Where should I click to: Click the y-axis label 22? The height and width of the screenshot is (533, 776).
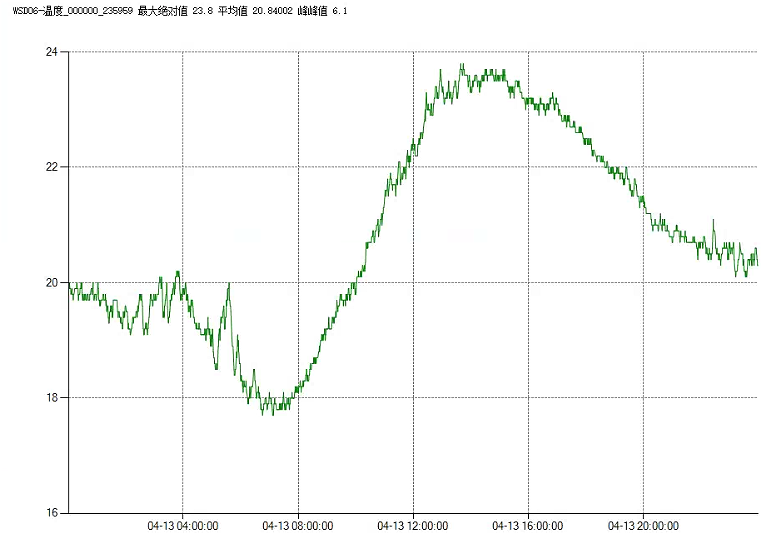(52, 167)
